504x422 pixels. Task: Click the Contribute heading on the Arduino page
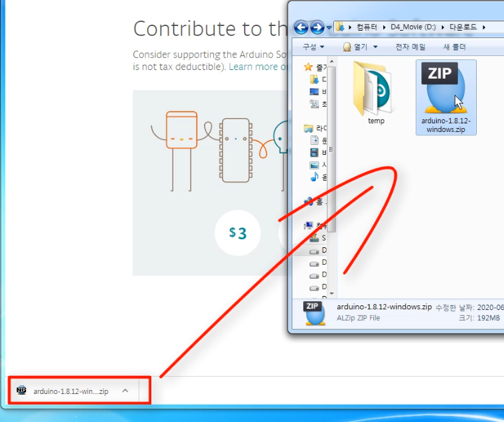(211, 29)
